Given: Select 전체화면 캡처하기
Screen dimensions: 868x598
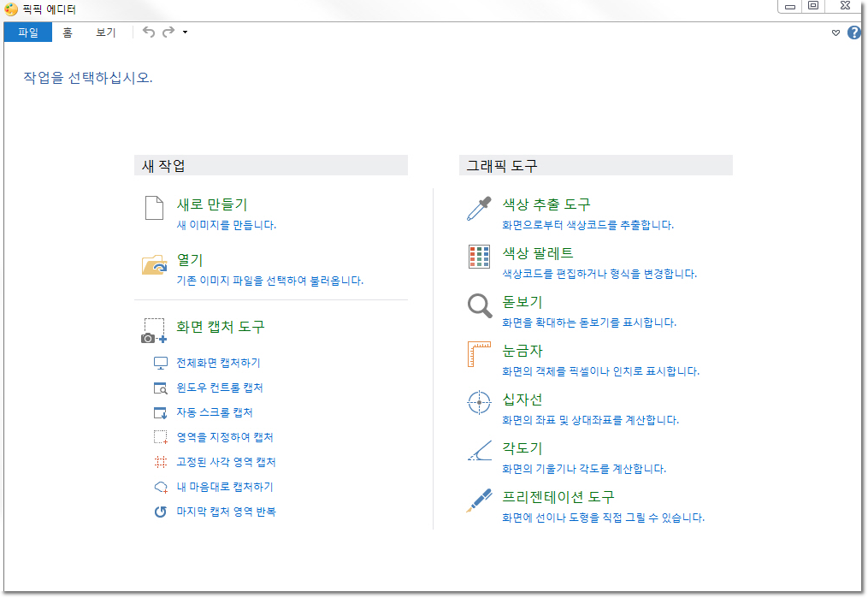Looking at the screenshot, I should click(x=218, y=363).
